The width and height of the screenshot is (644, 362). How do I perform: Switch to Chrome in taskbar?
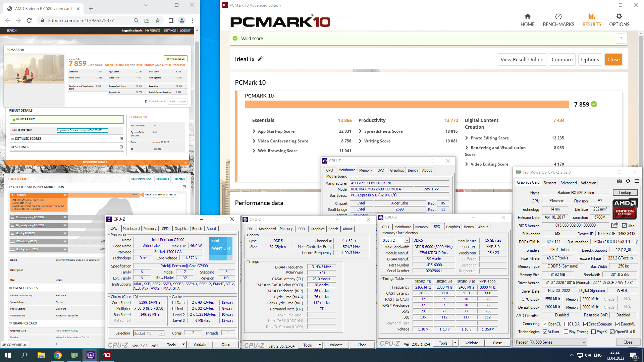pyautogui.click(x=58, y=355)
